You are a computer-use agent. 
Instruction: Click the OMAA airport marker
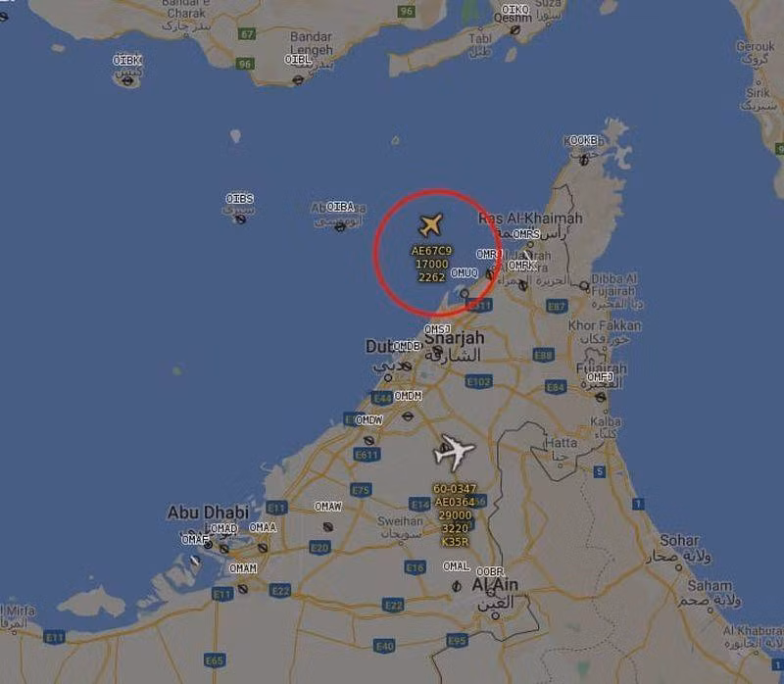point(263,548)
